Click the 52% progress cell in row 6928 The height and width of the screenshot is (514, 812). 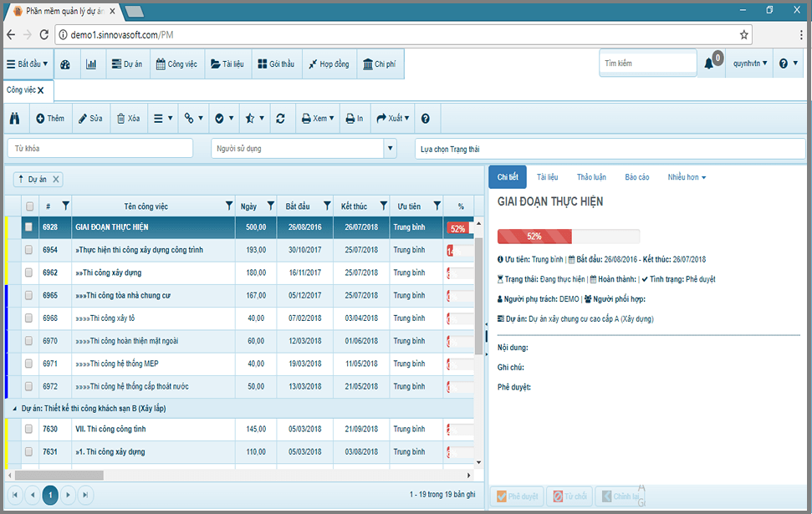pyautogui.click(x=457, y=228)
